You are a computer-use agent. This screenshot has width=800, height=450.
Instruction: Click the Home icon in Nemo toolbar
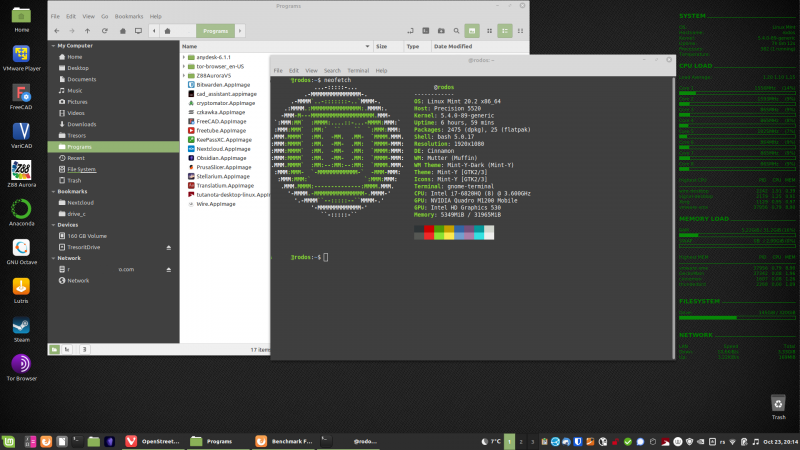(122, 31)
